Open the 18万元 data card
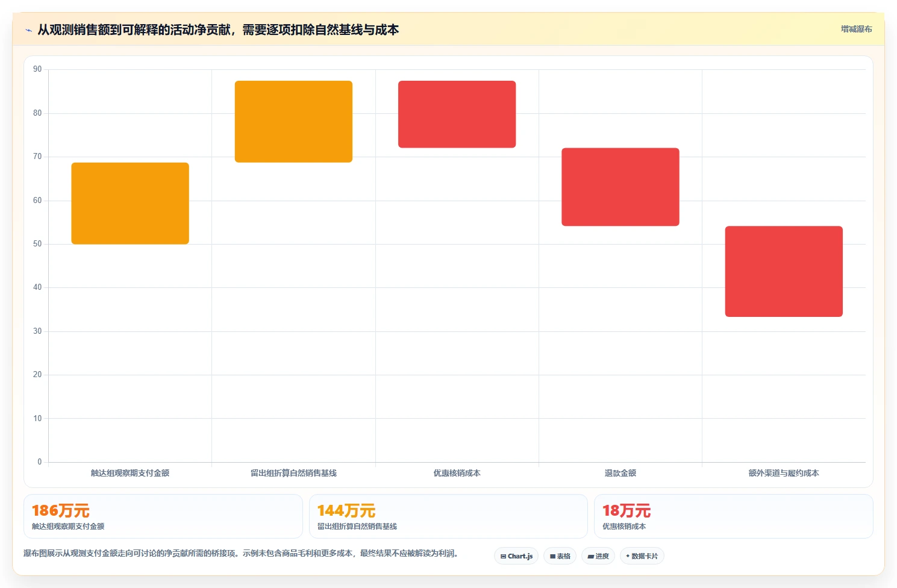Viewport: 897px width, 588px height. (733, 516)
